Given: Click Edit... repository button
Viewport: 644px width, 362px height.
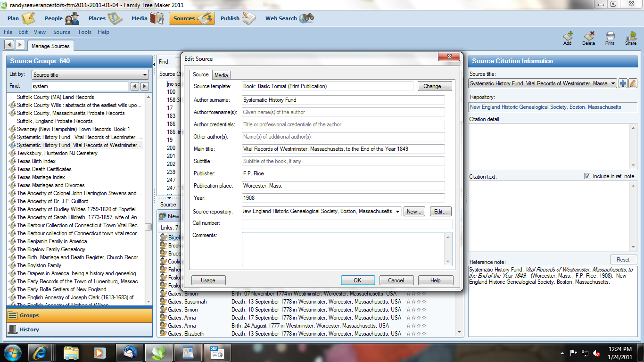Looking at the screenshot, I should 441,212.
